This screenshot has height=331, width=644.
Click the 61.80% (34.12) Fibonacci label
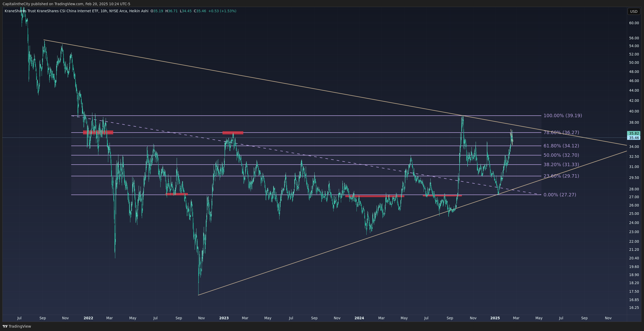[561, 146]
